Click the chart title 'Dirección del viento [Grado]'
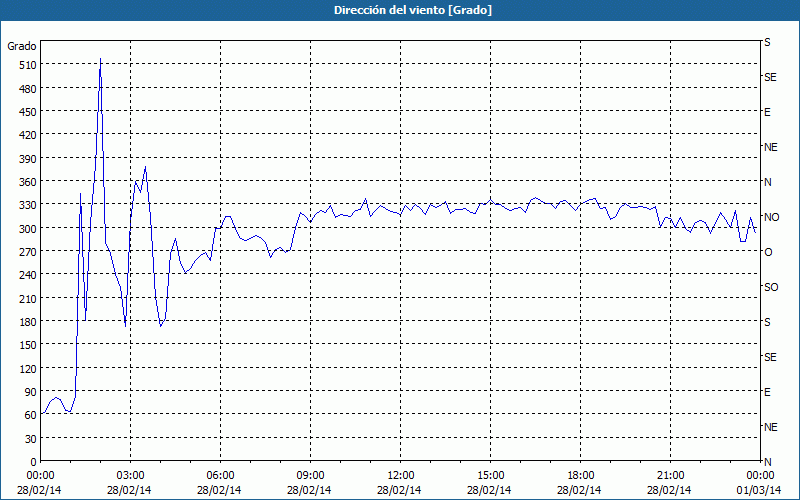The height and width of the screenshot is (500, 800). point(413,10)
